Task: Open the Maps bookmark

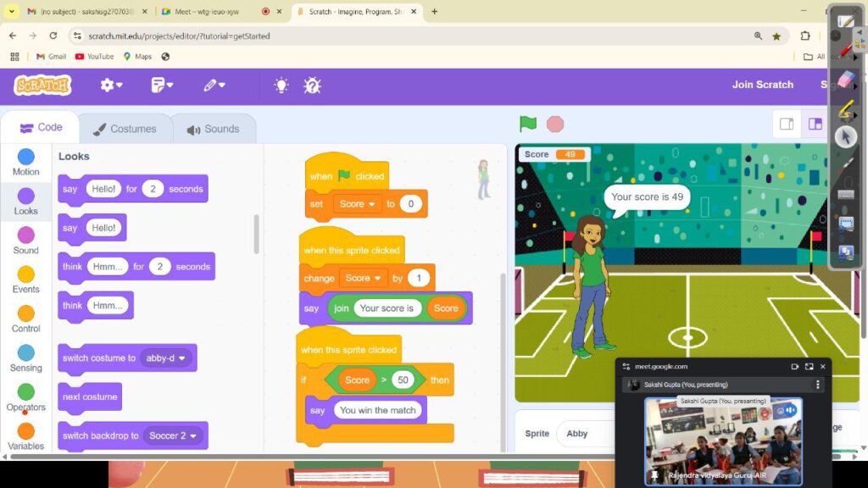Action: click(x=137, y=57)
